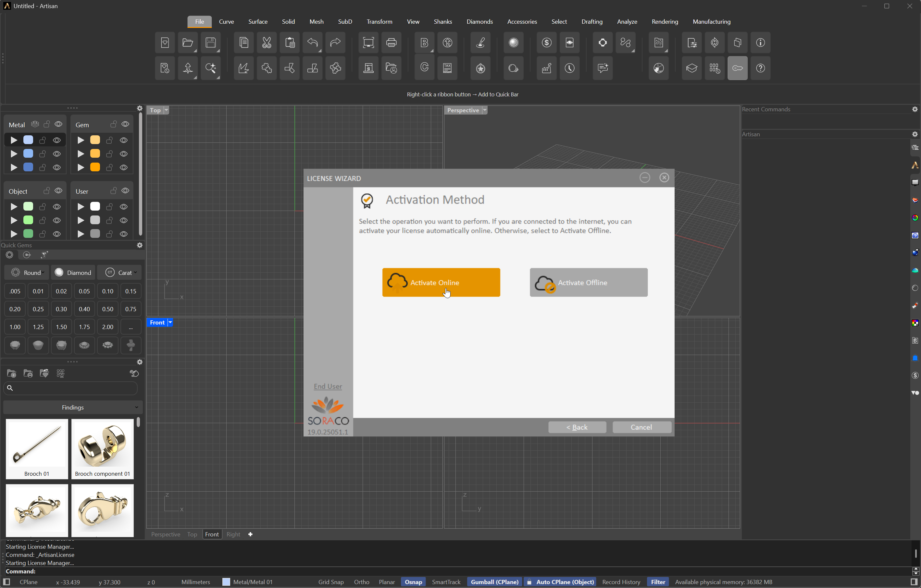The width and height of the screenshot is (921, 588).
Task: Open the Front viewport dropdown arrow
Action: 170,323
